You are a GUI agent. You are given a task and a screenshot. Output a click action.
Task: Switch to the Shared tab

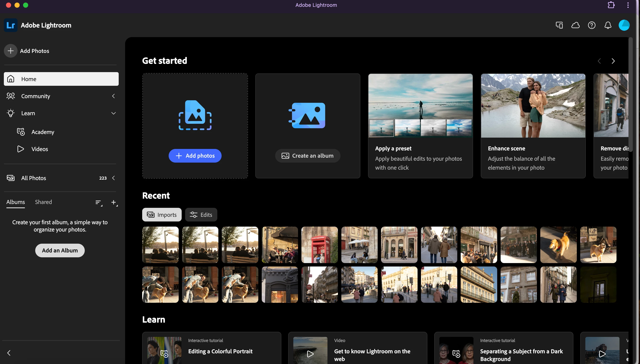click(43, 202)
